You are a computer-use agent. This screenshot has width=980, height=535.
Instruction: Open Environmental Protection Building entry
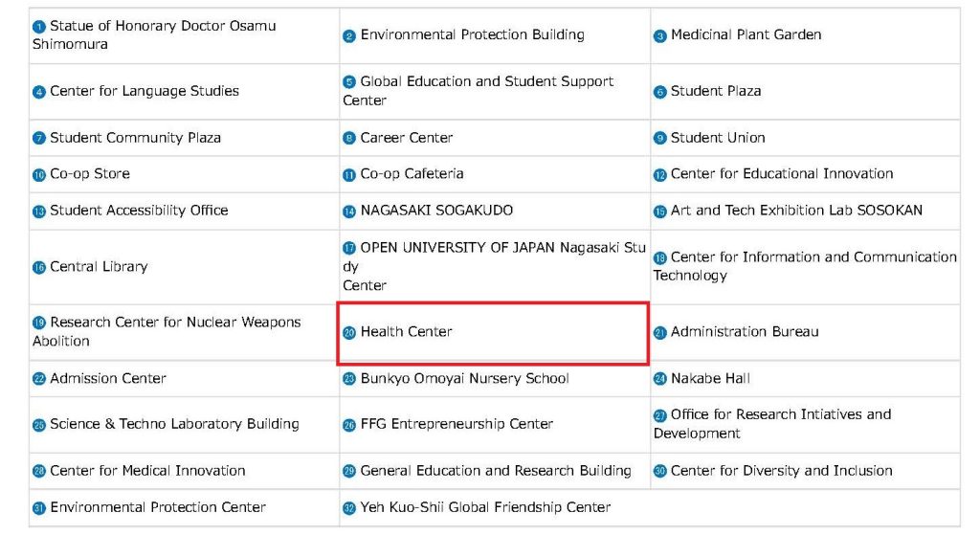(x=473, y=35)
